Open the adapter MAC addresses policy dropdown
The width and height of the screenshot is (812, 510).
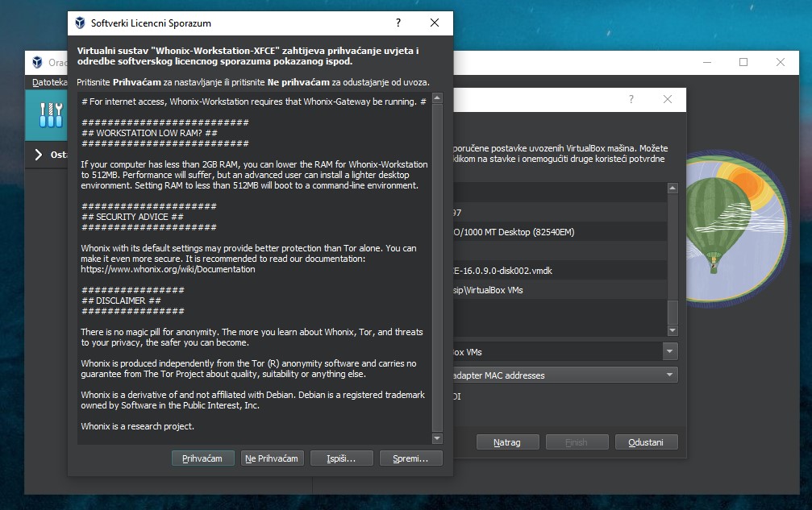(x=669, y=375)
